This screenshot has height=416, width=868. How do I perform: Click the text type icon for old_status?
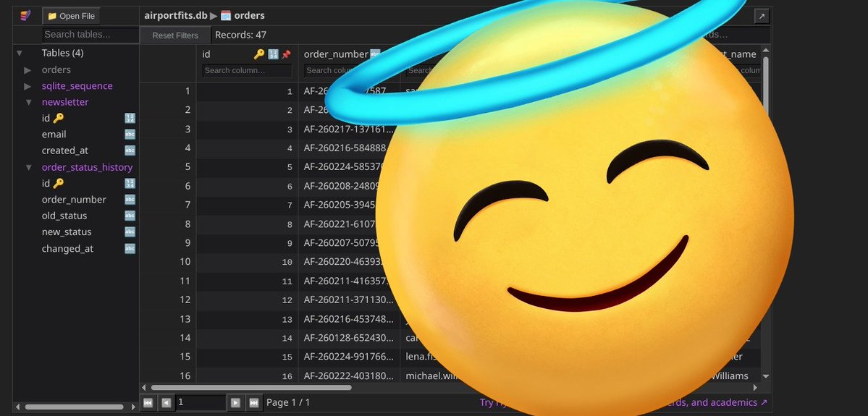tap(130, 216)
